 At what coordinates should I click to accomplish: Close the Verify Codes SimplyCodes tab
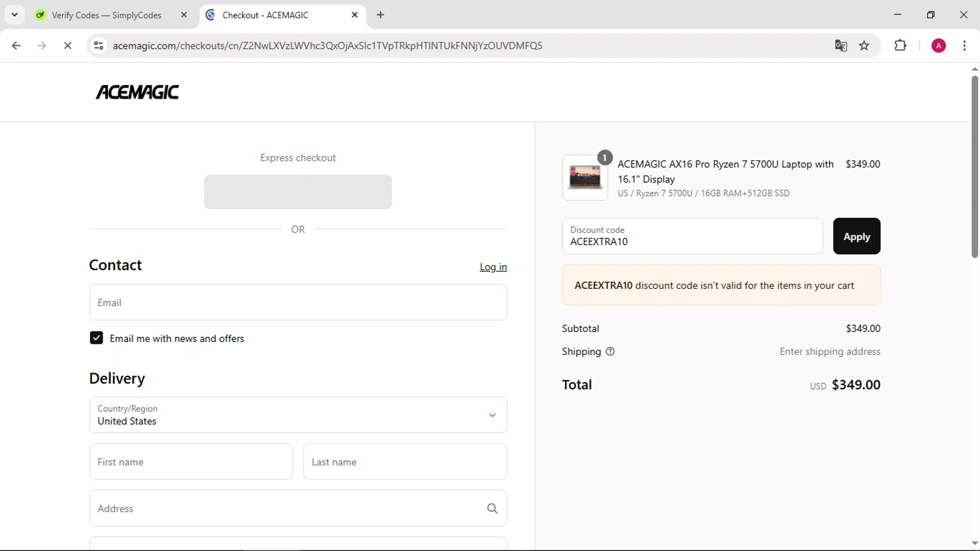[x=184, y=15]
